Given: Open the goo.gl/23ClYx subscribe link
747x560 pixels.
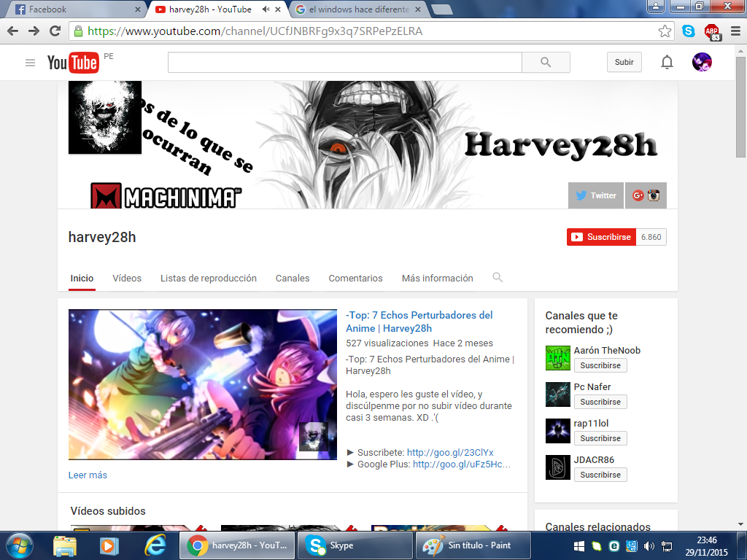Looking at the screenshot, I should pyautogui.click(x=450, y=452).
